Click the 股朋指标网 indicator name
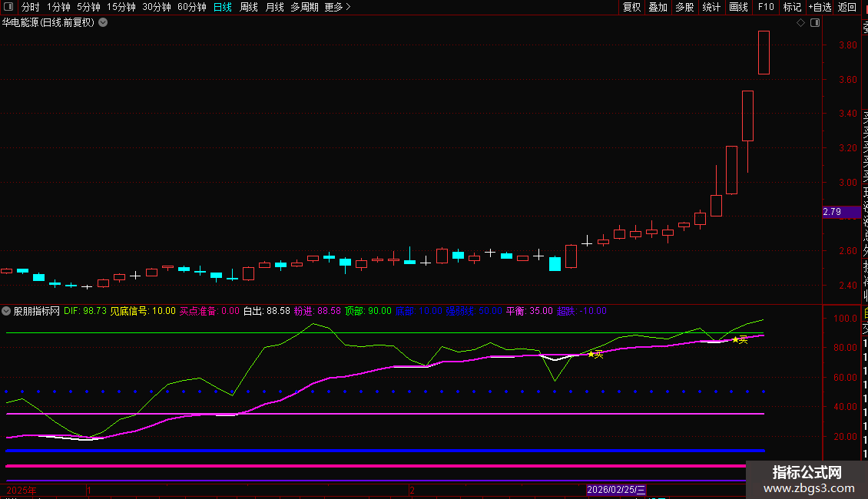This screenshot has height=499, width=868. (37, 311)
